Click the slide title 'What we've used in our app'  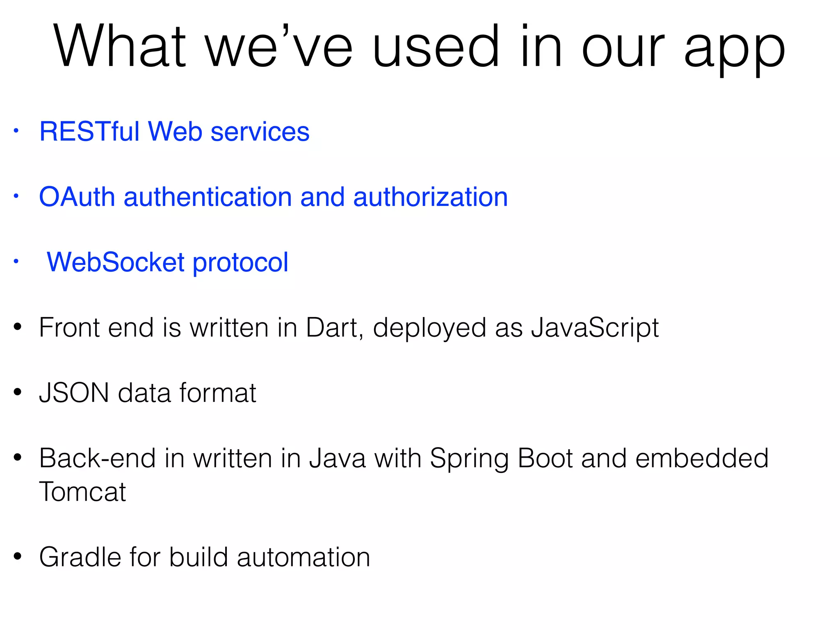pyautogui.click(x=419, y=47)
